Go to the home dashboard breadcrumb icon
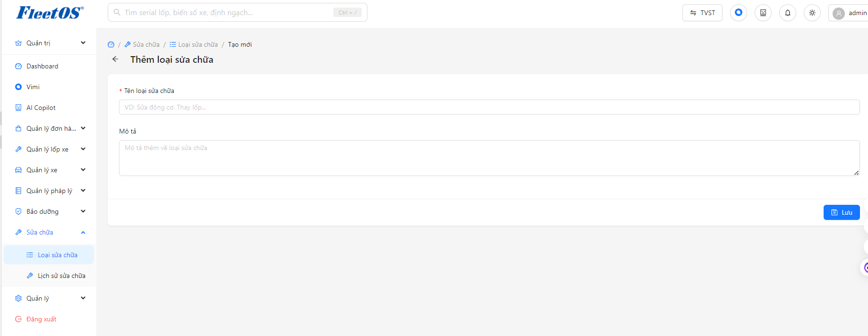The image size is (868, 336). 111,44
